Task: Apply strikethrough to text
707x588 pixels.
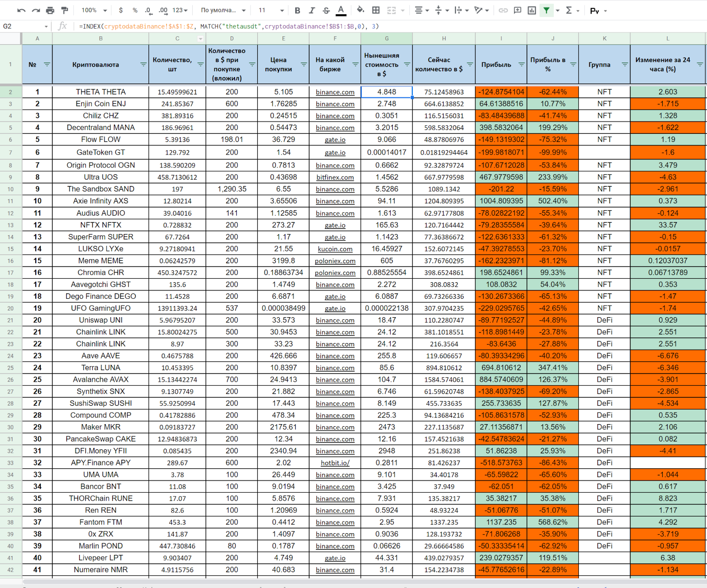Action: [x=326, y=10]
